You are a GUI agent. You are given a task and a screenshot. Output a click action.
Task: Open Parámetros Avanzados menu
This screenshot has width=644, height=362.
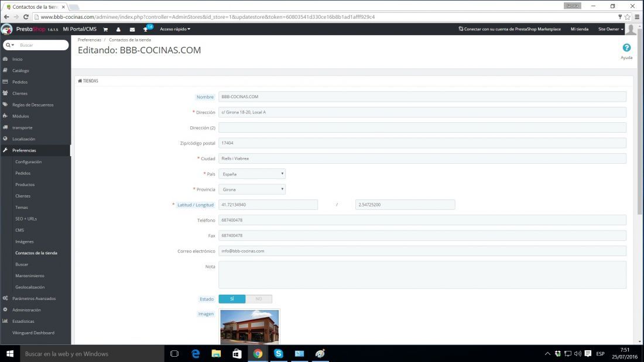pos(35,298)
